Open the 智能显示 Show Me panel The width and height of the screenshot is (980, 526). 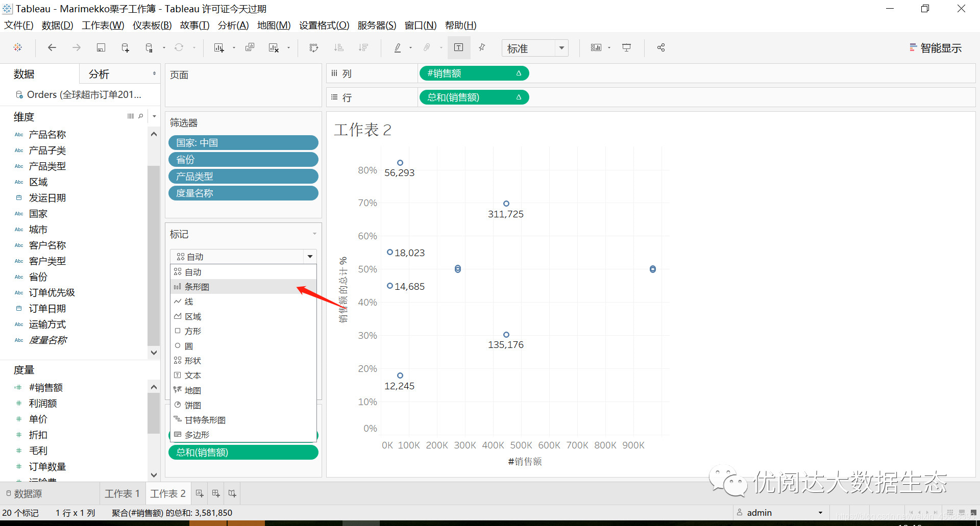(x=936, y=48)
